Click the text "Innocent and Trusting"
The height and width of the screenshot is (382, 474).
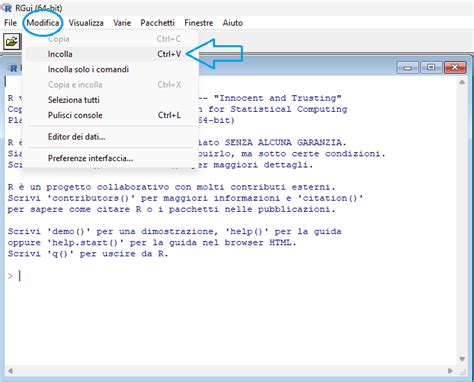coord(277,98)
